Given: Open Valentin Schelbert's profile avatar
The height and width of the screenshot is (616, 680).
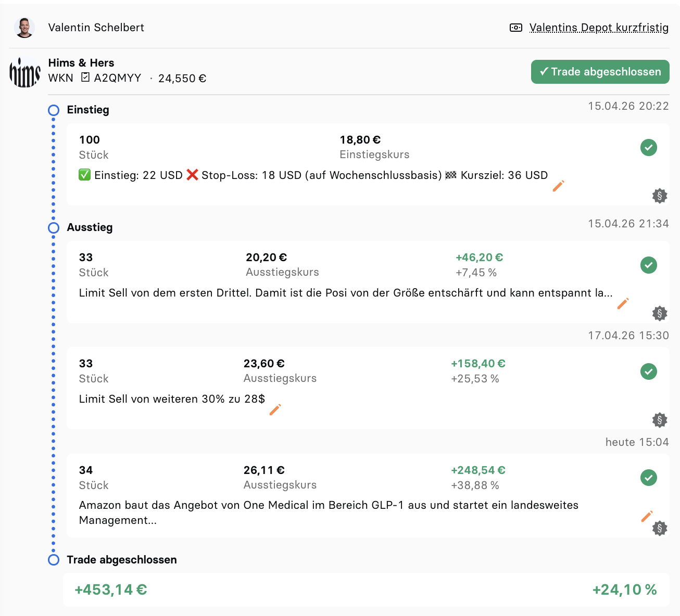Looking at the screenshot, I should tap(24, 28).
